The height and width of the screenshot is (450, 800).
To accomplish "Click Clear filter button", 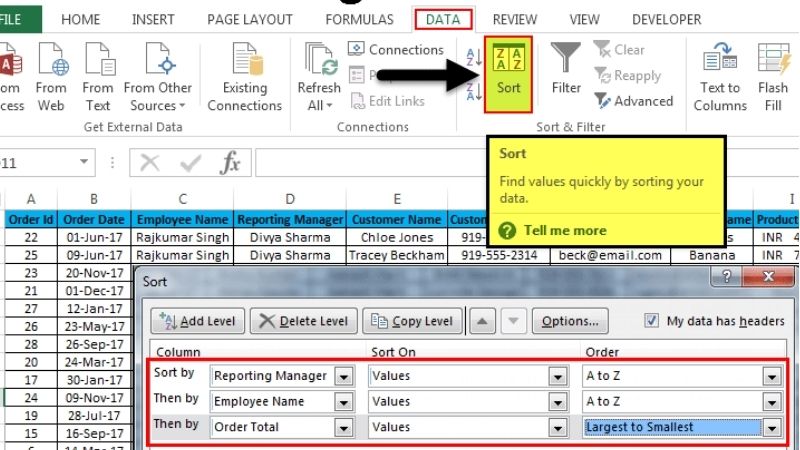I will tap(619, 49).
